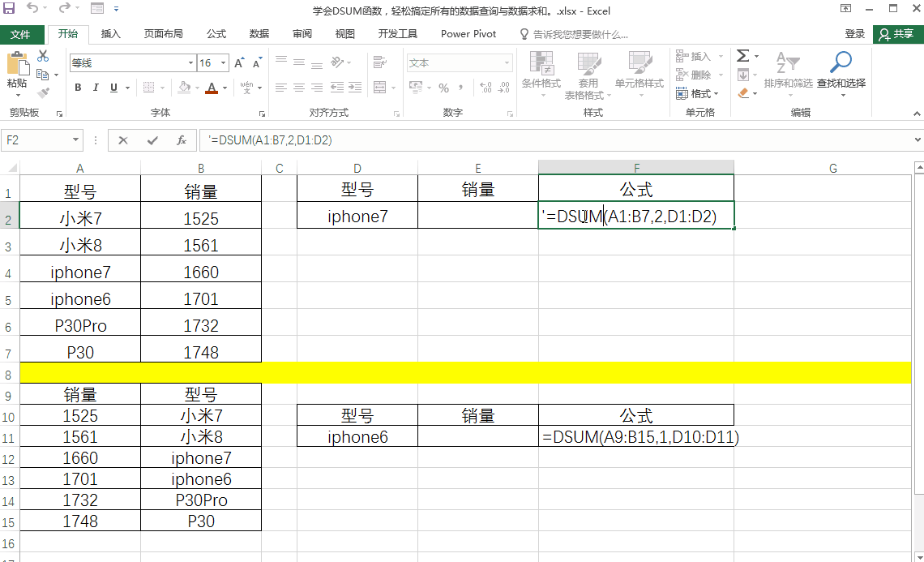Viewport: 924px width, 562px height.
Task: Switch to the 公式 Formulas tab
Action: [216, 34]
